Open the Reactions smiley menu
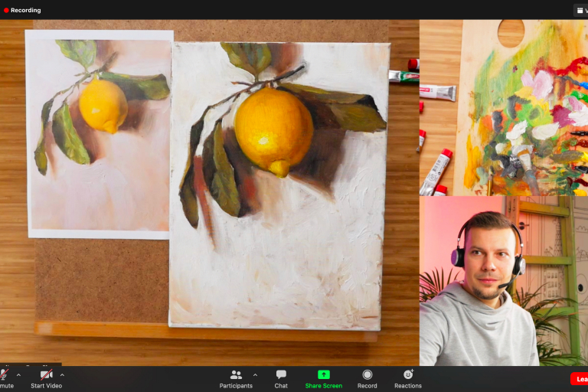588x392 pixels. pos(408,374)
